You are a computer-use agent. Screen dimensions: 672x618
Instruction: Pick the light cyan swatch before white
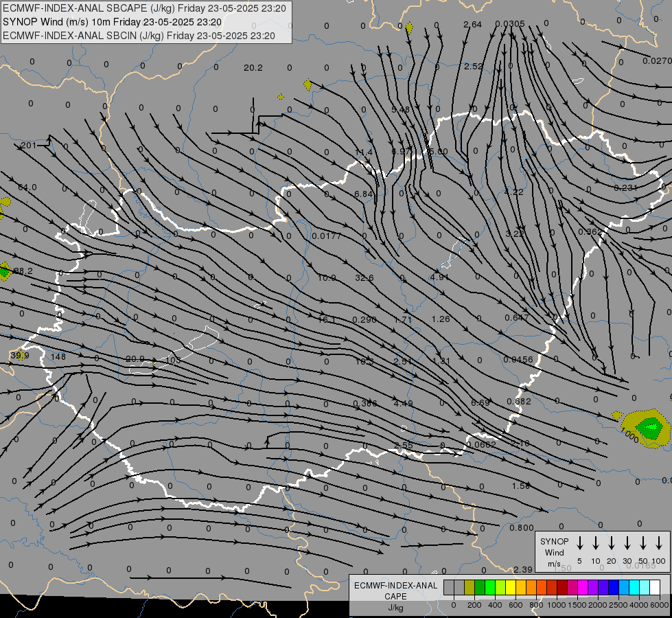coord(645,588)
